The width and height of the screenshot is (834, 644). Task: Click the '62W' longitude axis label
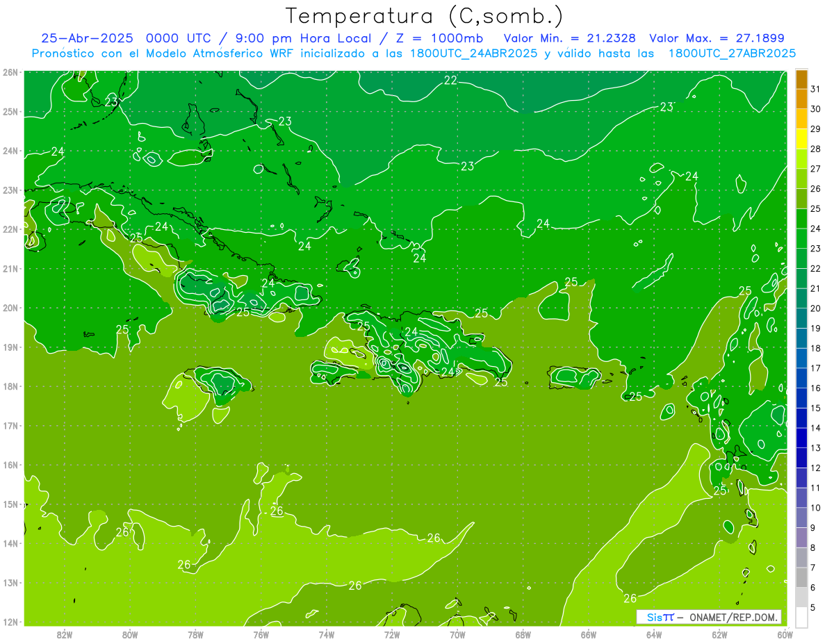719,634
